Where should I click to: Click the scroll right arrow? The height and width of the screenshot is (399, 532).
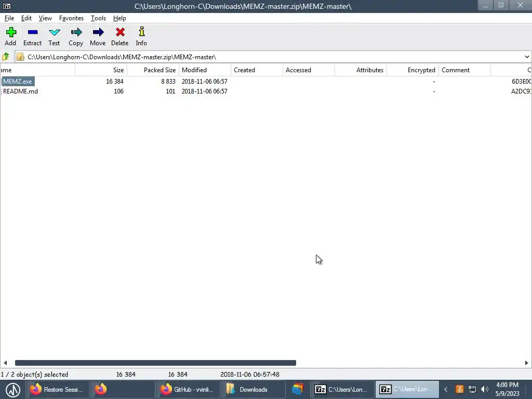[527, 363]
